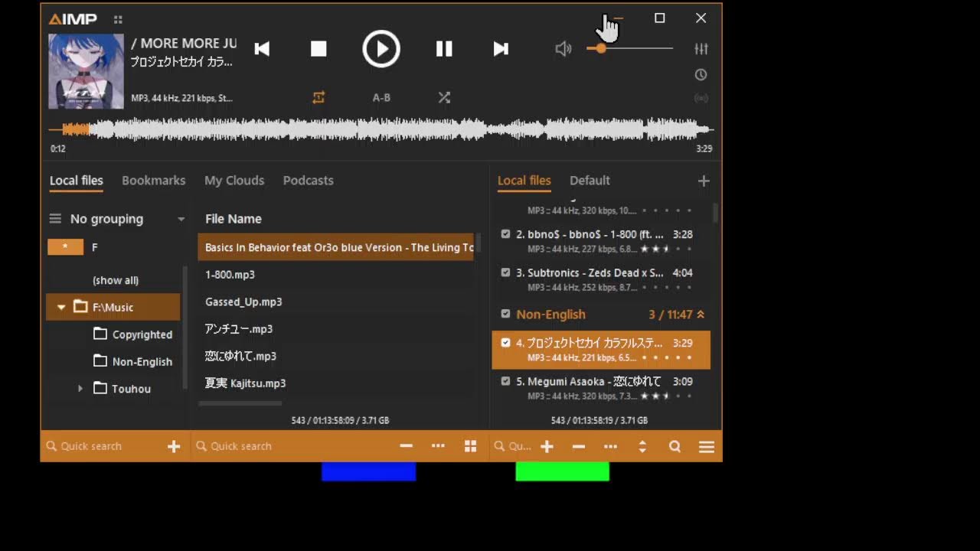The height and width of the screenshot is (551, 980).
Task: Select track 5 Megumi Asaoka
Action: click(601, 388)
